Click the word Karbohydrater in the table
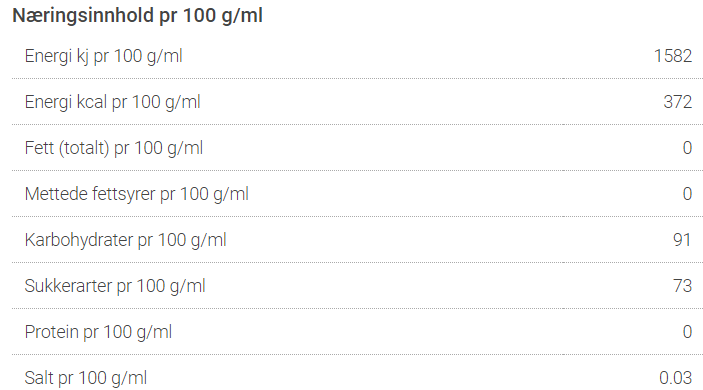Screen dimensions: 703x390 (79, 240)
